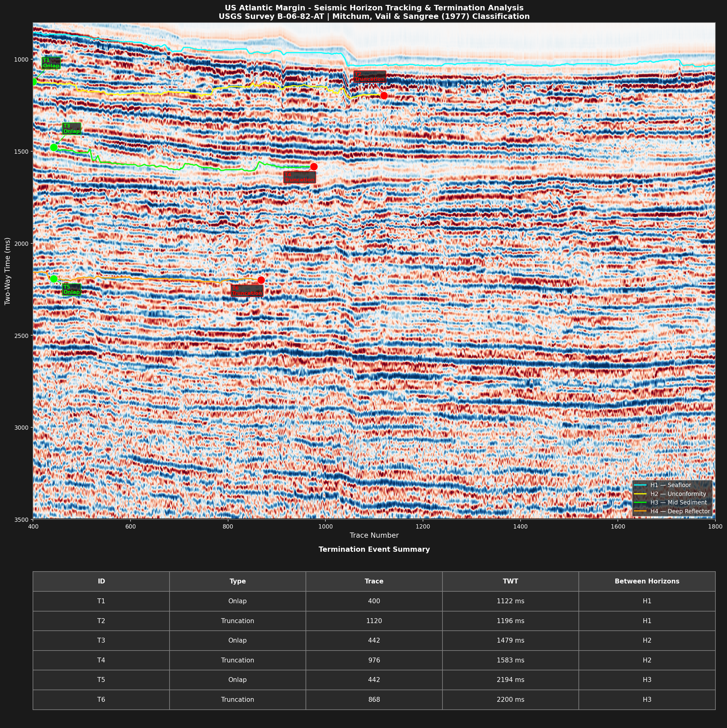
Task: Pick the green T5 onlap marker dot
Action: (x=53, y=279)
